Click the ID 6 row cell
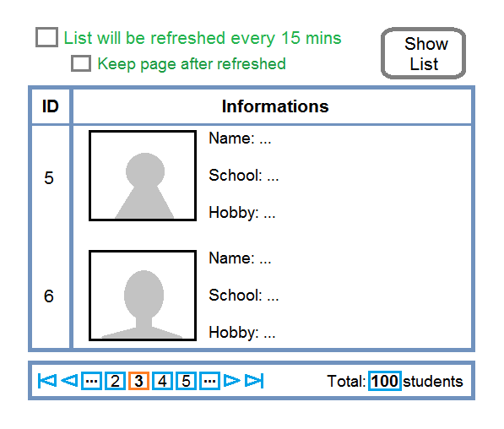The width and height of the screenshot is (504, 429). click(49, 296)
